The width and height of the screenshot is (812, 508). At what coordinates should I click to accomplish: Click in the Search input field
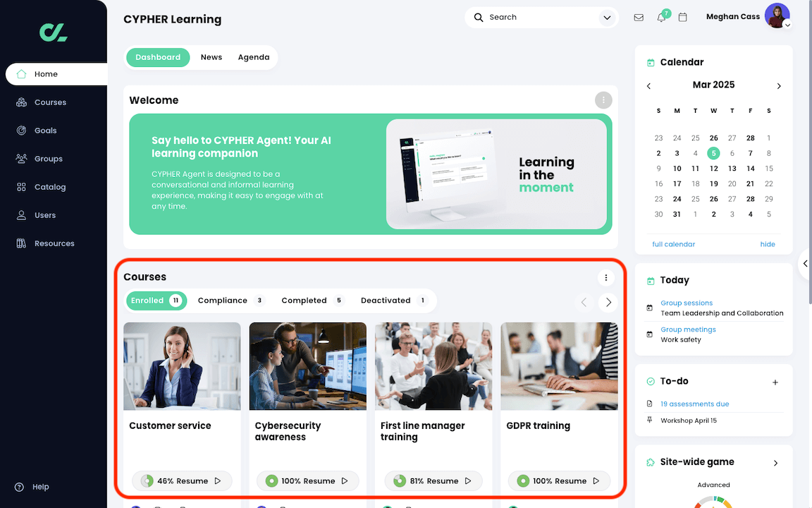541,18
